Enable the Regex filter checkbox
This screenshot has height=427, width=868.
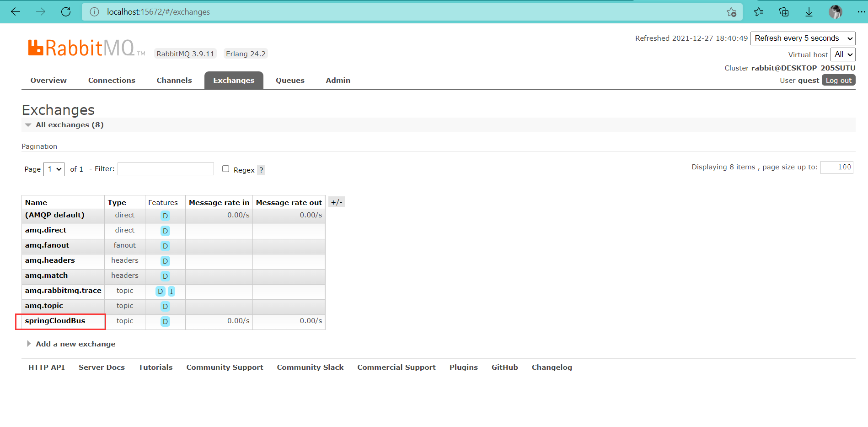coord(225,169)
